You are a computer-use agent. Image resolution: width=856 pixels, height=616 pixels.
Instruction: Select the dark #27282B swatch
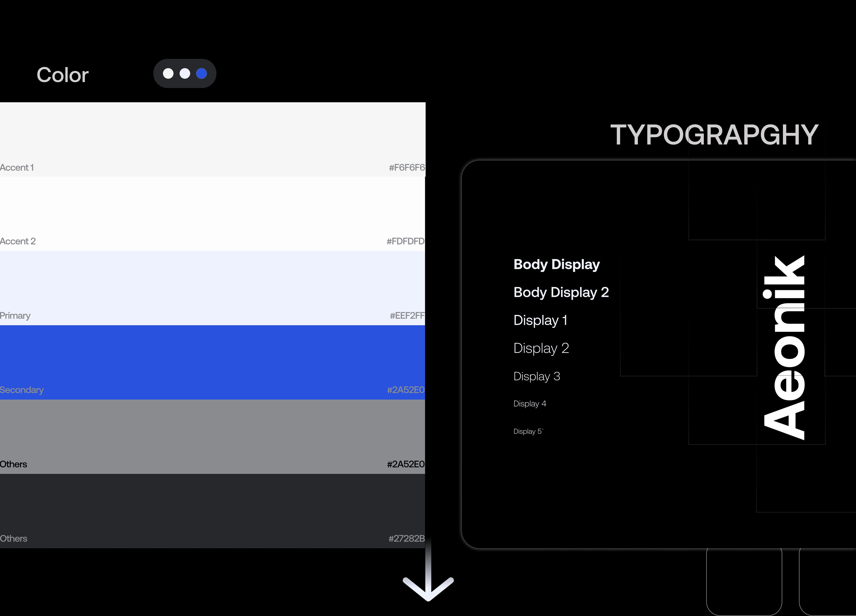[x=212, y=511]
